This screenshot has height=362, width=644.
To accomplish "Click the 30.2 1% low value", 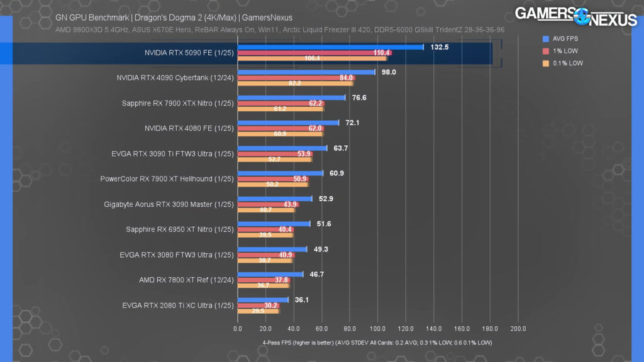I will [x=270, y=305].
